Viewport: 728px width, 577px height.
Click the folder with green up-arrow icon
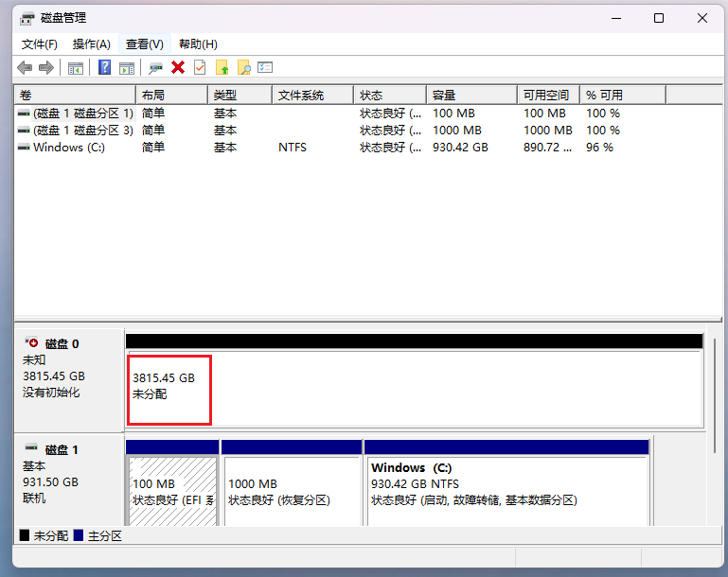coord(222,68)
